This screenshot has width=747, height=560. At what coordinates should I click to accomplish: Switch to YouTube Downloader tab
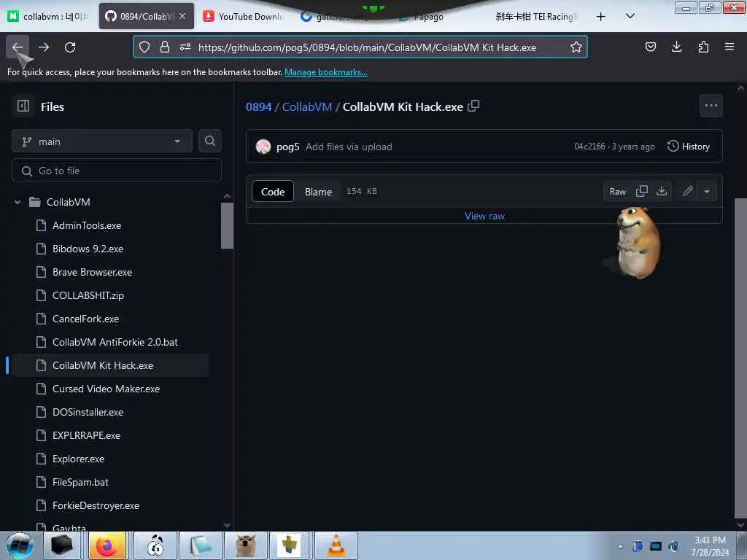tap(244, 17)
